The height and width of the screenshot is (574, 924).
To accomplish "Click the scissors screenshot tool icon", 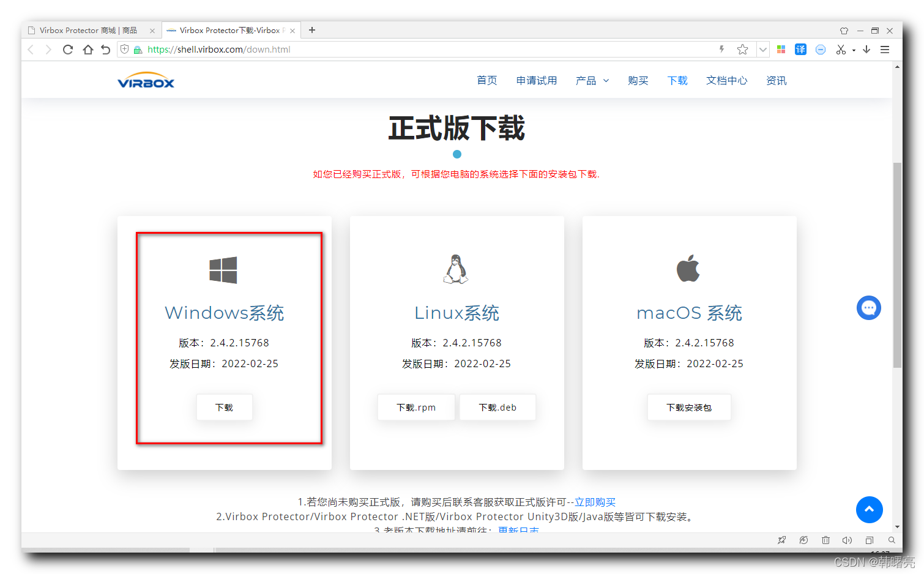I will pos(841,50).
